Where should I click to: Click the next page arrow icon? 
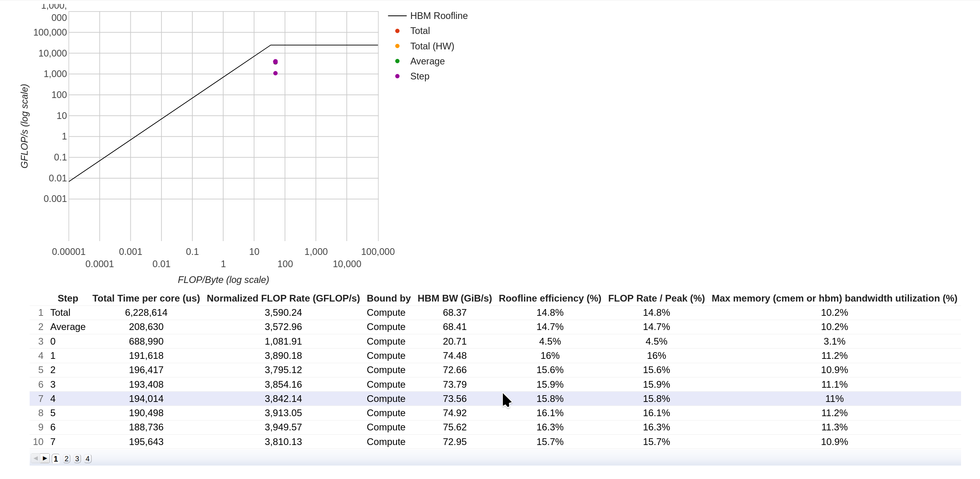point(44,458)
